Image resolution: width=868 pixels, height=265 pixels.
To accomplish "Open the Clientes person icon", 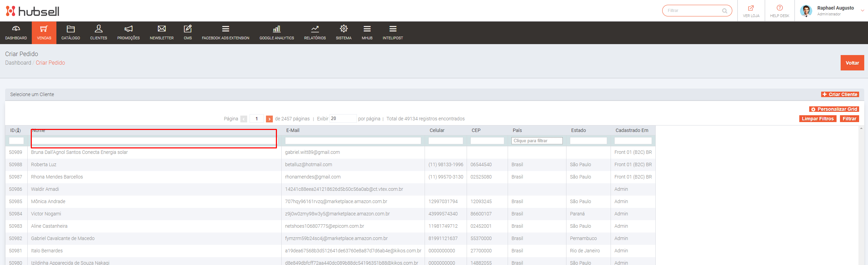I will (98, 29).
